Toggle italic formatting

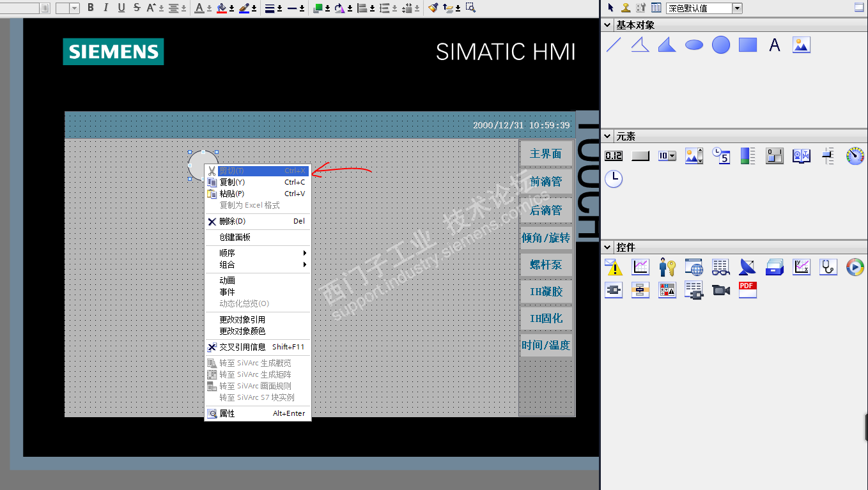(x=105, y=8)
